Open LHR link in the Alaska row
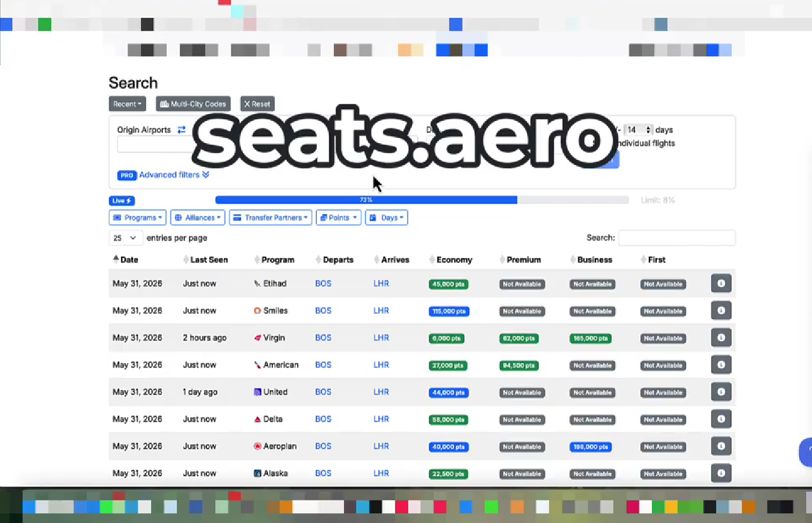 pos(381,473)
